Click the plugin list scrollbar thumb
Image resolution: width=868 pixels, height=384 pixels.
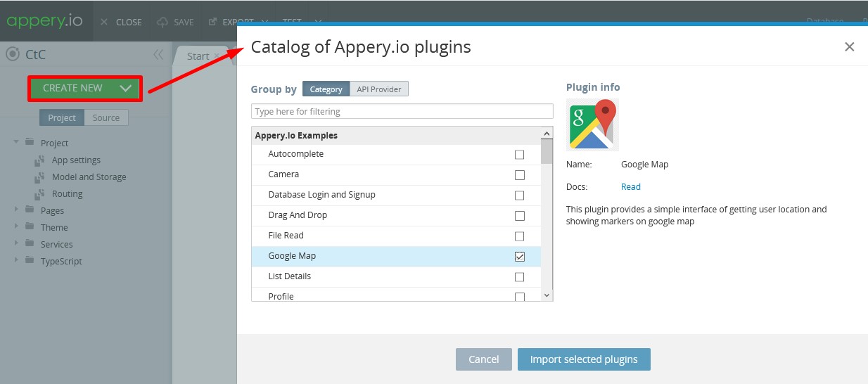(x=547, y=151)
